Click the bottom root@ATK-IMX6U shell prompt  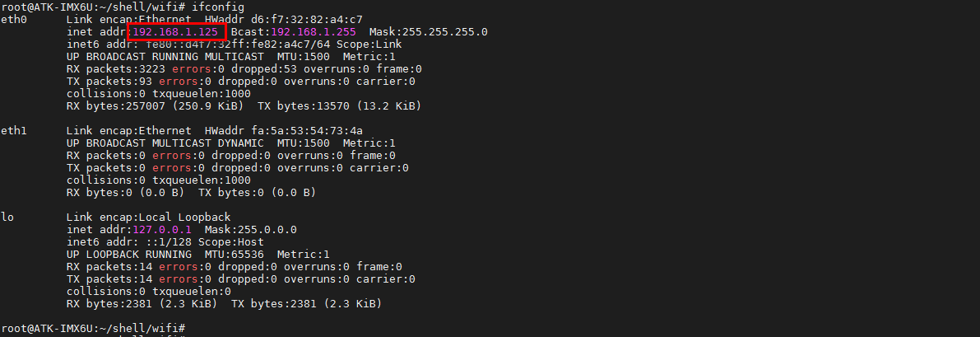(92, 329)
